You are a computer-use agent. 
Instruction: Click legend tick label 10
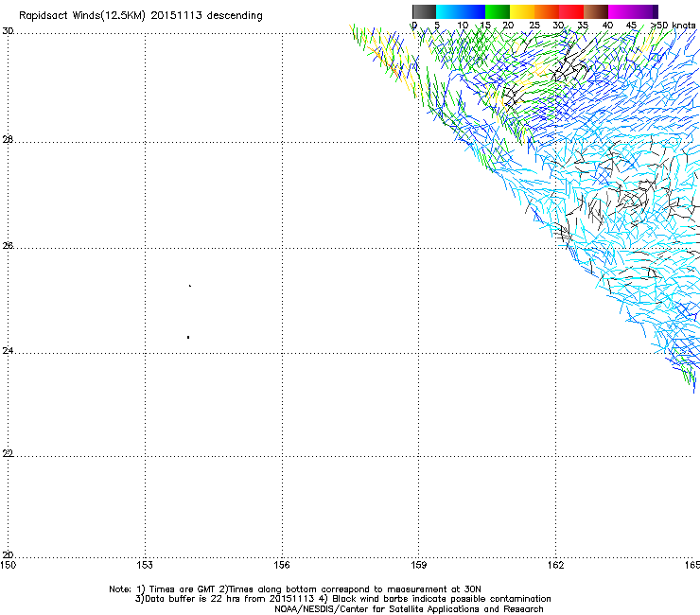coord(463,26)
